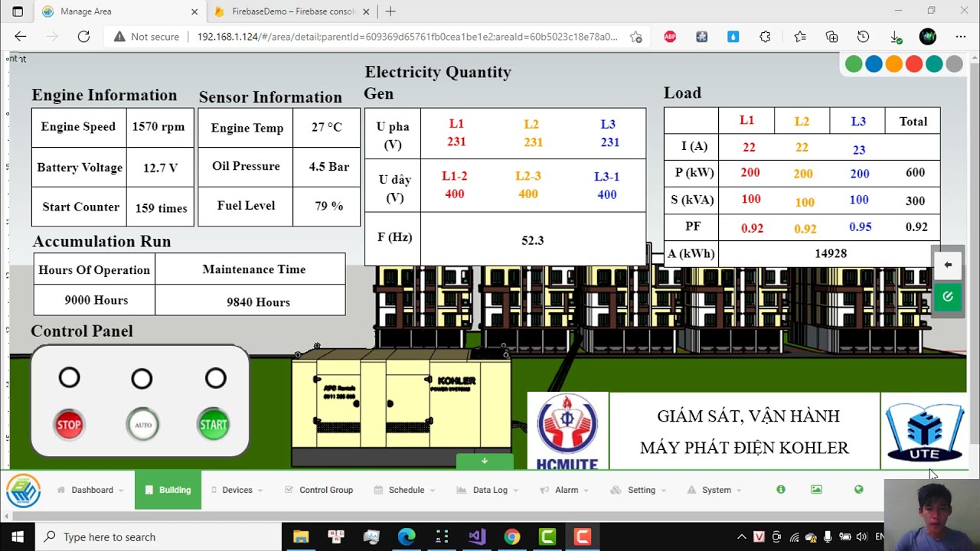Screen dimensions: 980x551
Task: Click the green info icon in bottom bar
Action: (781, 490)
